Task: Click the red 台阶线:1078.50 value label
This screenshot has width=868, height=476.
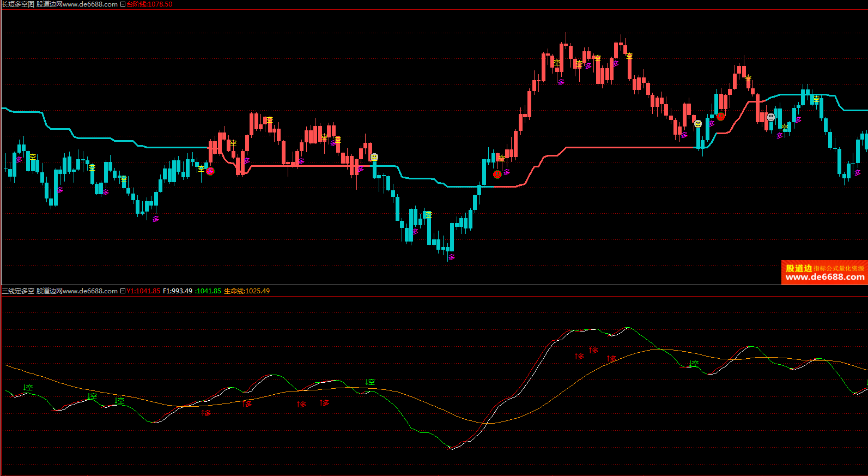Action: point(149,4)
